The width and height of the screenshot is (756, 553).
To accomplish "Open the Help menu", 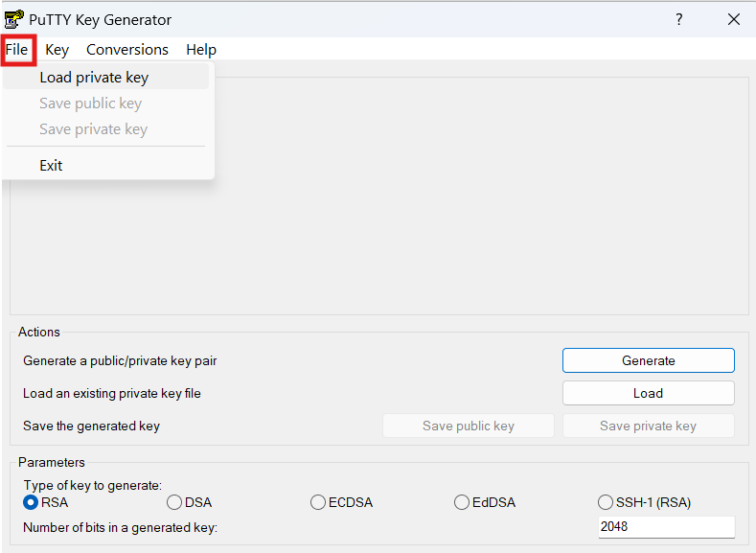I will pyautogui.click(x=201, y=50).
